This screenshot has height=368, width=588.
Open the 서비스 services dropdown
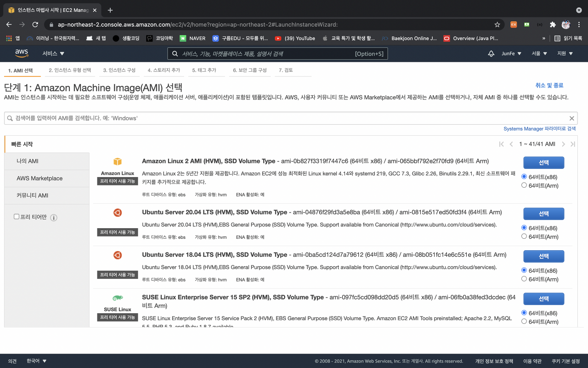point(53,53)
